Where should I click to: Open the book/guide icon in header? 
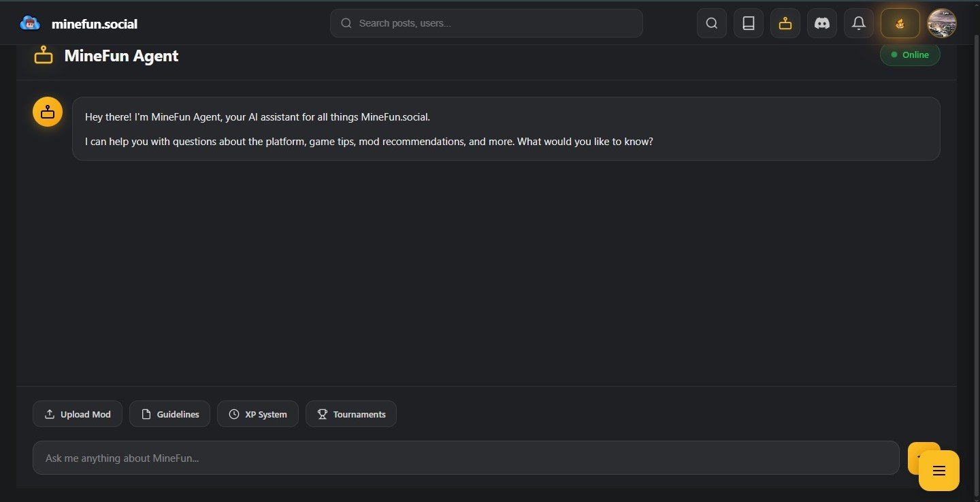[x=748, y=23]
